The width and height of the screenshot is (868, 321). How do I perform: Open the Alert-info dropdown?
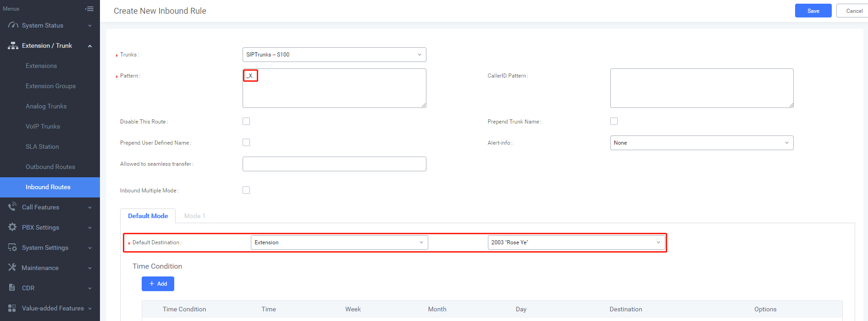point(702,143)
